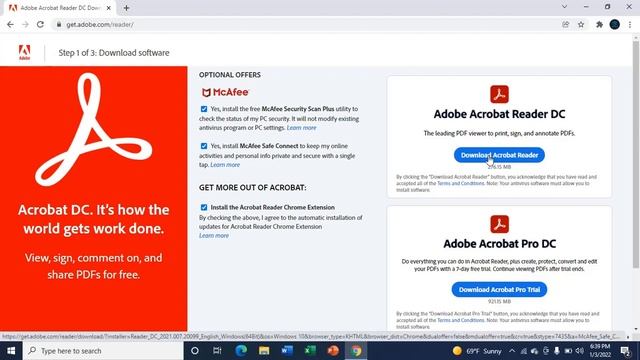Viewport: 640px width, 360px height.
Task: Open Microsoft Word from the taskbar
Action: point(287,351)
